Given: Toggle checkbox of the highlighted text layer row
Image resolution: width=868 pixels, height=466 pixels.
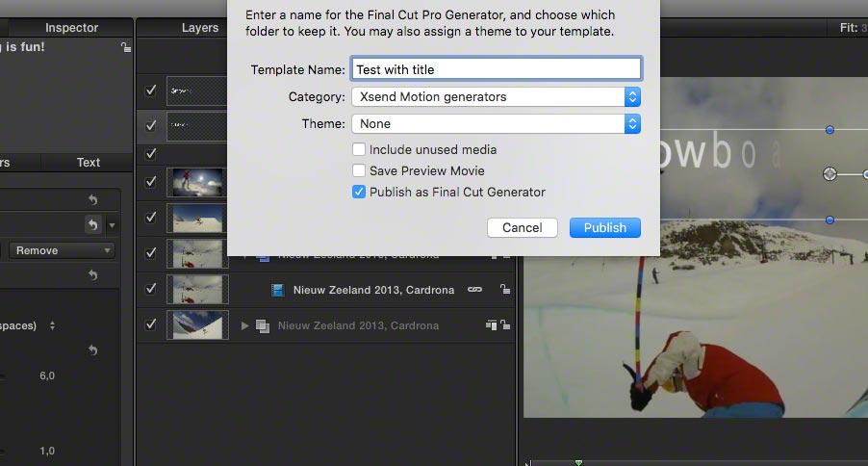Looking at the screenshot, I should [150, 126].
